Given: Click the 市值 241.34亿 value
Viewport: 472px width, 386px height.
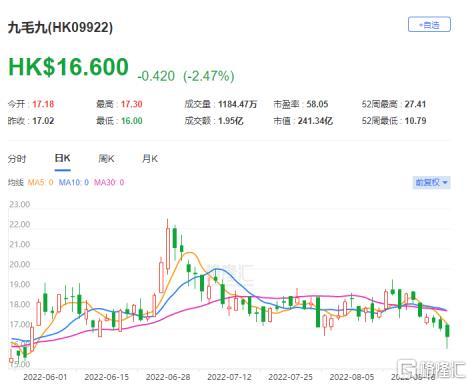Looking at the screenshot, I should [x=315, y=121].
